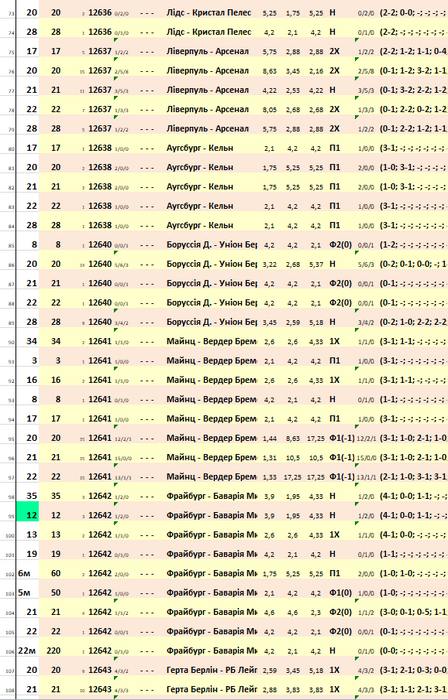448x700 pixels.
Task: Click the odds cell 2,16
Action: (x=316, y=71)
